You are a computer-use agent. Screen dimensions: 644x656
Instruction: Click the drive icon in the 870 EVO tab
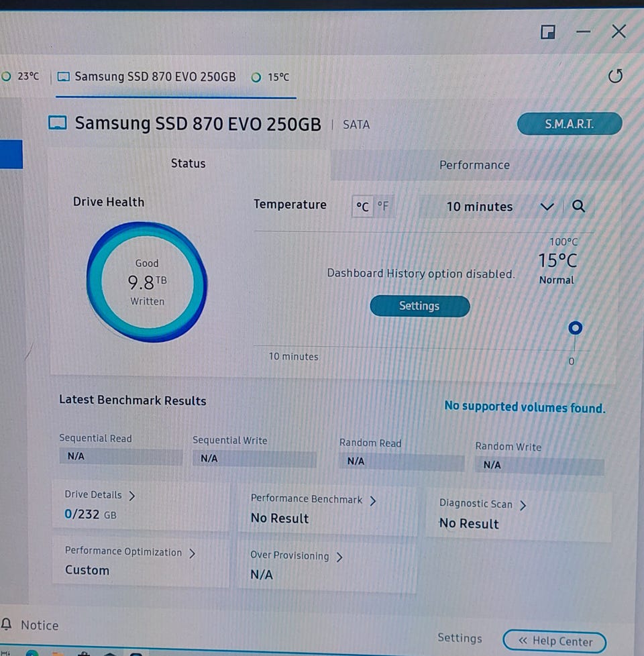64,76
